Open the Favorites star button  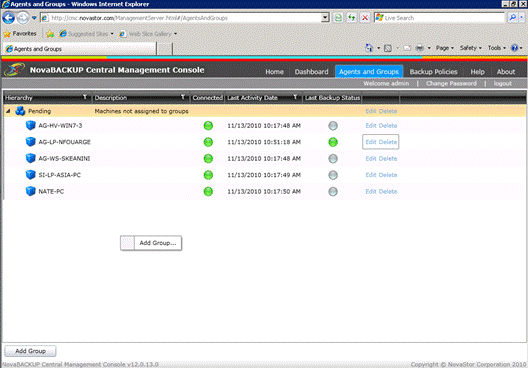click(x=20, y=34)
